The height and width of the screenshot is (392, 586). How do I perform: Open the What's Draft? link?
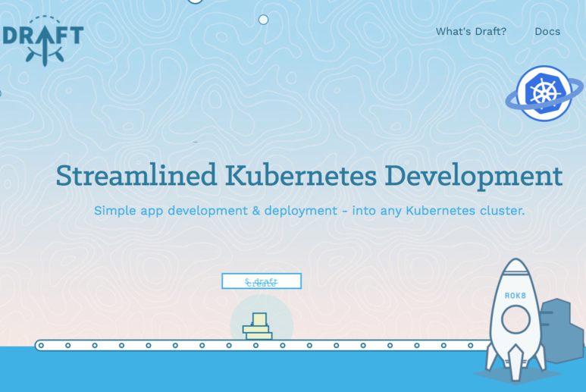[x=471, y=31]
